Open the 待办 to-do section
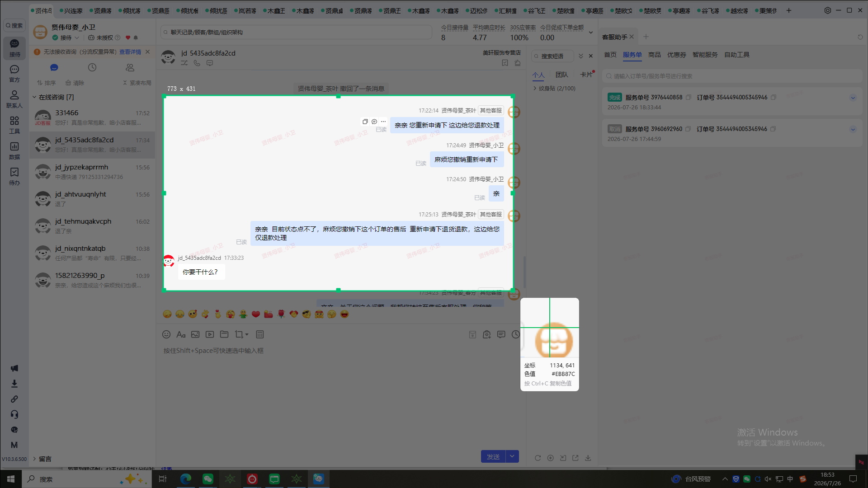 pyautogui.click(x=14, y=177)
